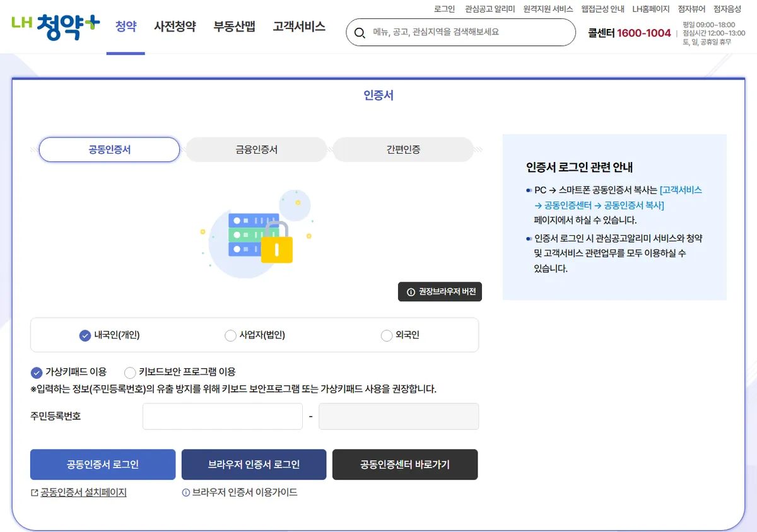Click the LH 청약+ logo
Image resolution: width=757 pixels, height=532 pixels.
pos(56,26)
